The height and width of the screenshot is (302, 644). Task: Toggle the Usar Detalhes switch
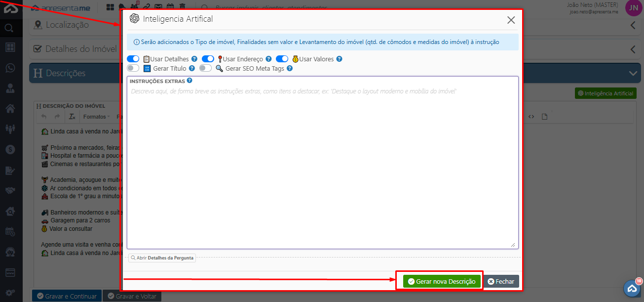pos(133,59)
